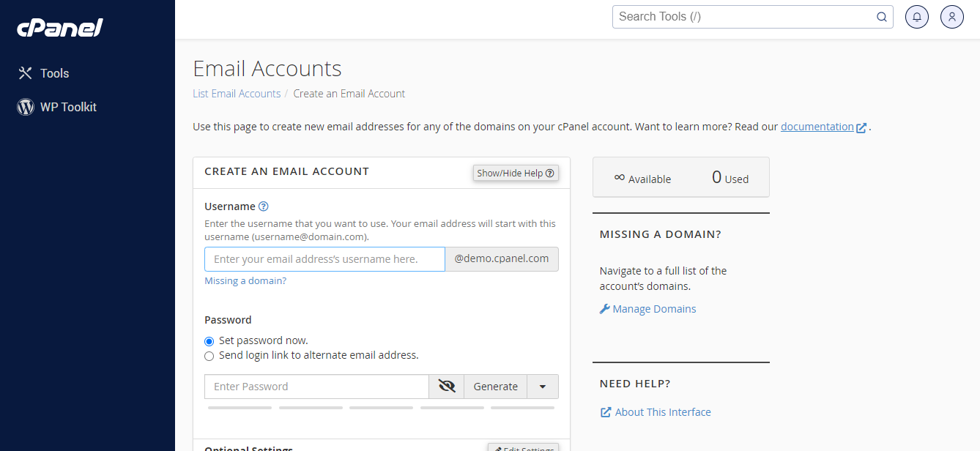Open the user account profile icon
Screen dimensions: 980x451
point(951,16)
